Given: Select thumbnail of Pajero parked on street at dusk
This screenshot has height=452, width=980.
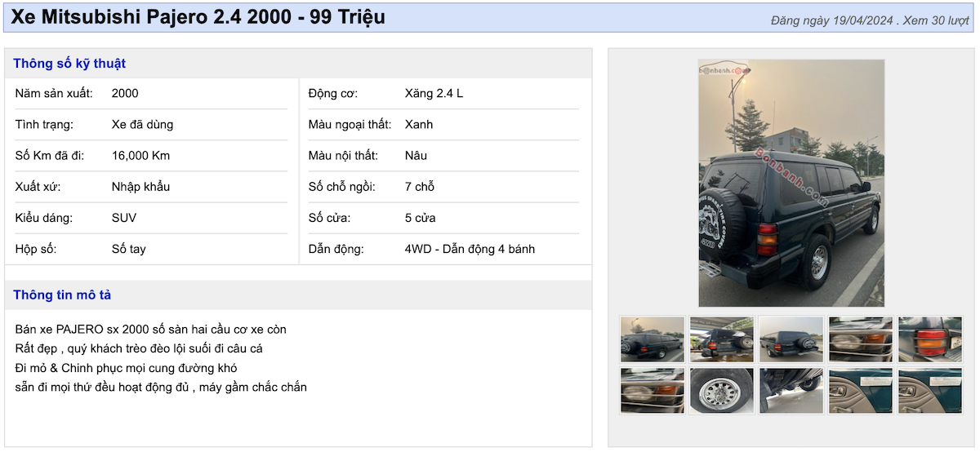Looking at the screenshot, I should (652, 339).
